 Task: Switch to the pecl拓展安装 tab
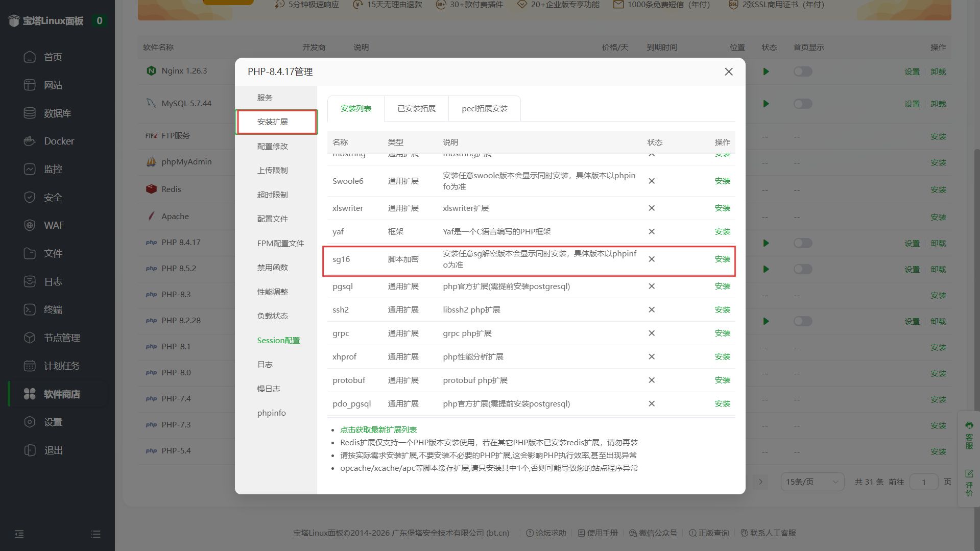pos(484,109)
